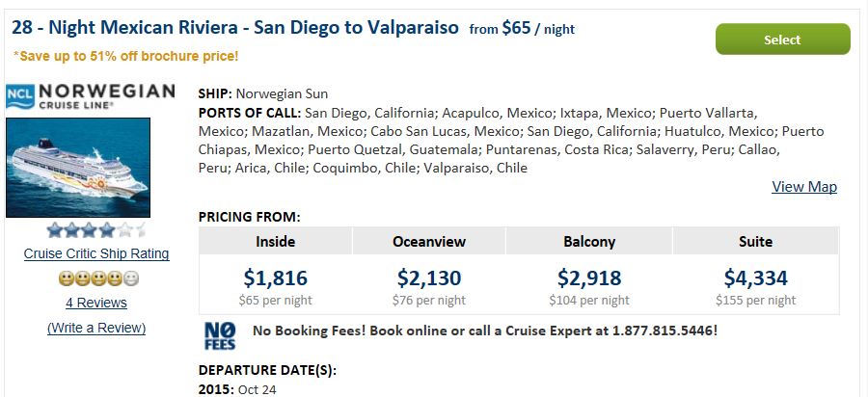
Task: Click the Oct 24 departure date
Action: pos(257,390)
